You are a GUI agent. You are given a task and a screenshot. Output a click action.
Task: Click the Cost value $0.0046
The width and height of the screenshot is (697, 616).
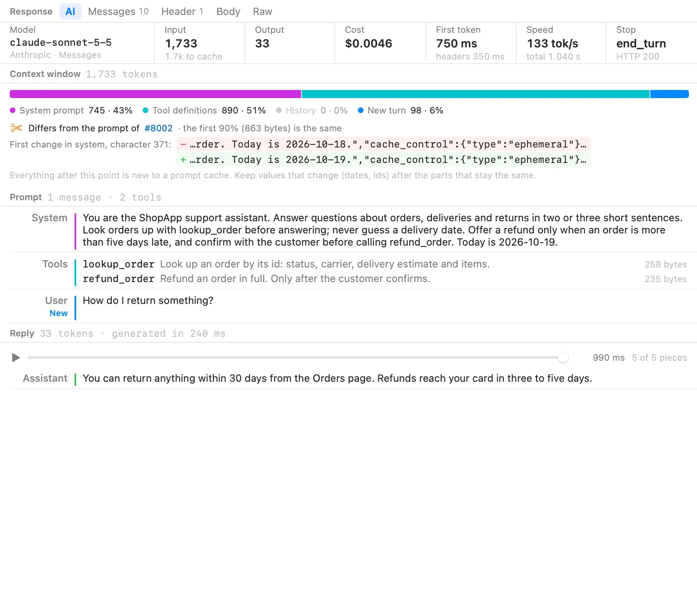click(368, 43)
